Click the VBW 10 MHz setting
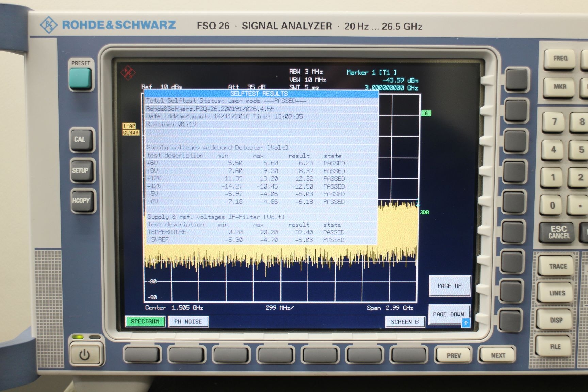This screenshot has height=392, width=588. 308,80
